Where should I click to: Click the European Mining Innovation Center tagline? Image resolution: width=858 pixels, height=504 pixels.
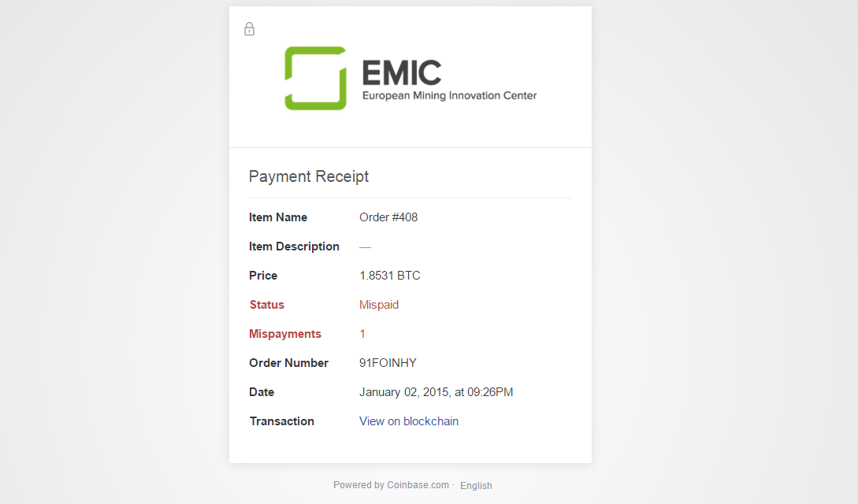pos(449,95)
